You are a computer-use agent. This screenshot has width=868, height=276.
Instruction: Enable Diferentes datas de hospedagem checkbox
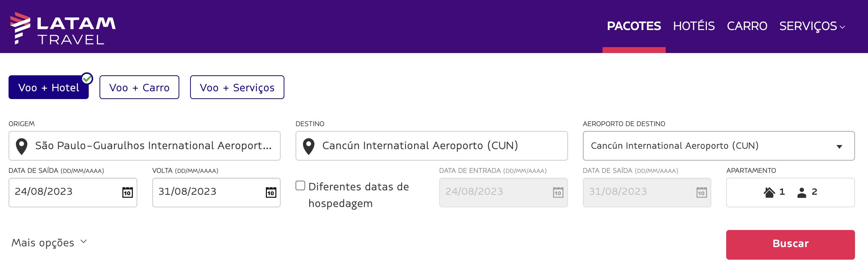click(300, 185)
